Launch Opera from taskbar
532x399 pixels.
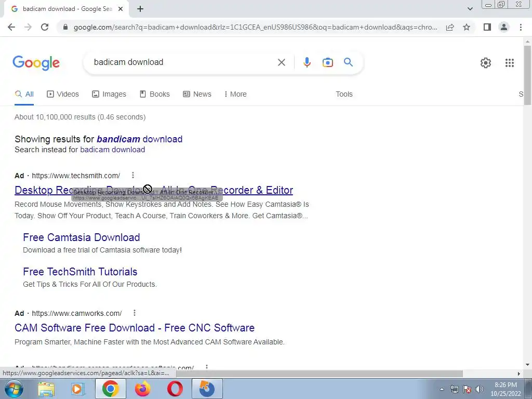[175, 389]
